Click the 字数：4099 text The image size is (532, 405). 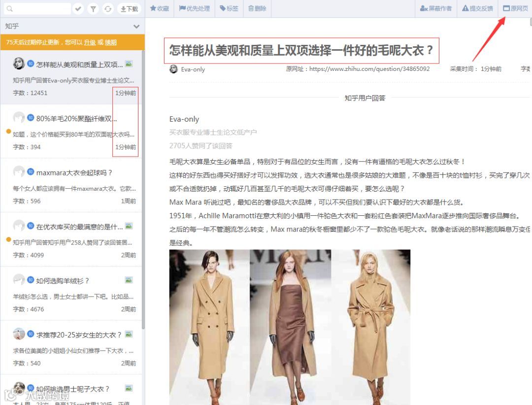pyautogui.click(x=28, y=255)
